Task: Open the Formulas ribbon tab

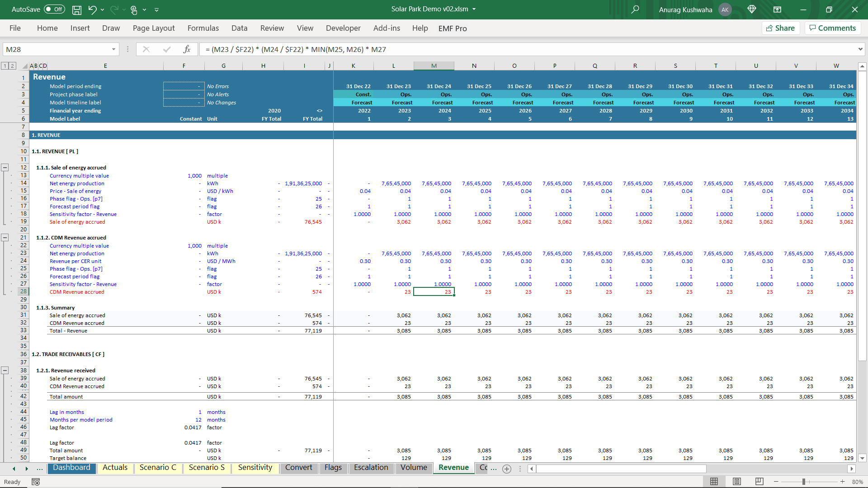Action: point(203,28)
